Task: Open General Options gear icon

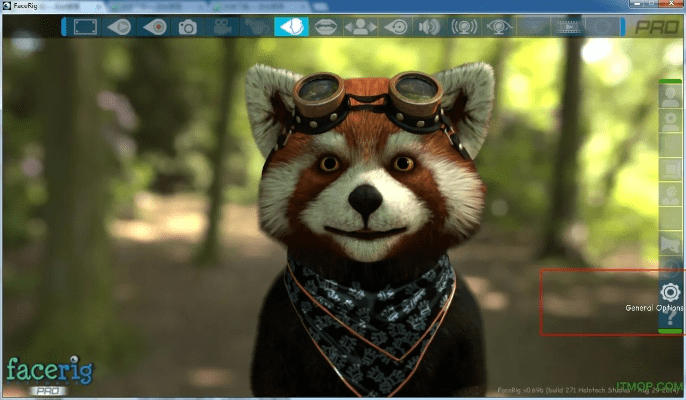Action: point(670,292)
